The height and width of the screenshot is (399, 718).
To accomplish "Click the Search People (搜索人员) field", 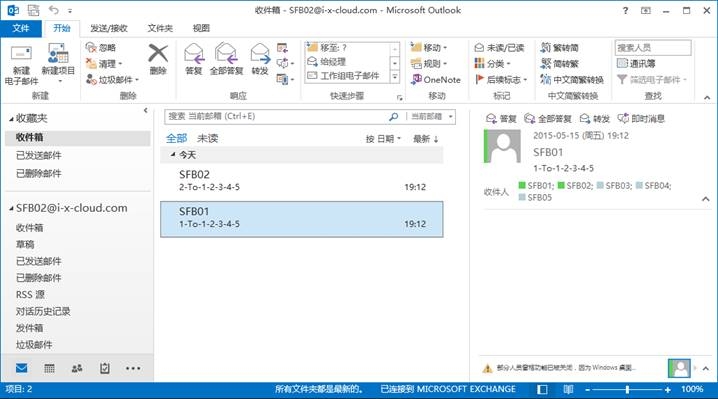I will [653, 48].
